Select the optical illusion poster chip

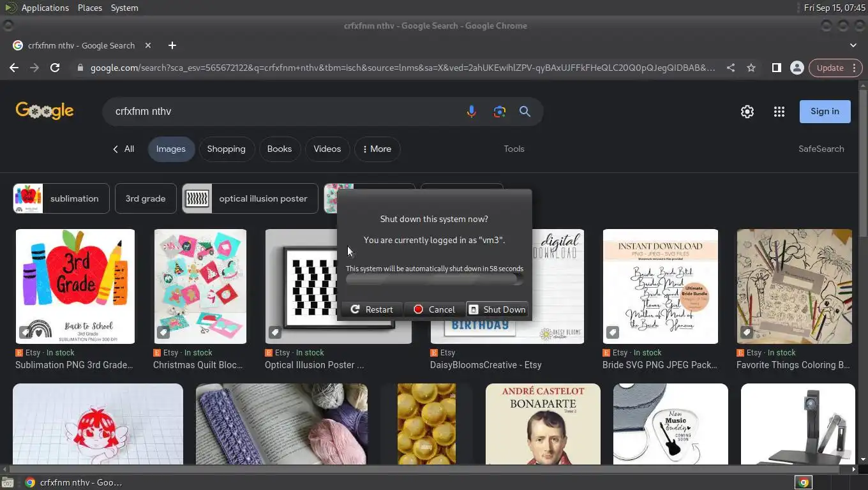(x=250, y=198)
